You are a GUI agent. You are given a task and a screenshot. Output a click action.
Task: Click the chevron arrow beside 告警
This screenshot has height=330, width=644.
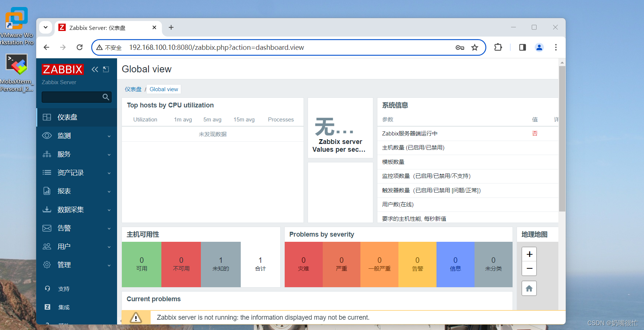tap(109, 228)
